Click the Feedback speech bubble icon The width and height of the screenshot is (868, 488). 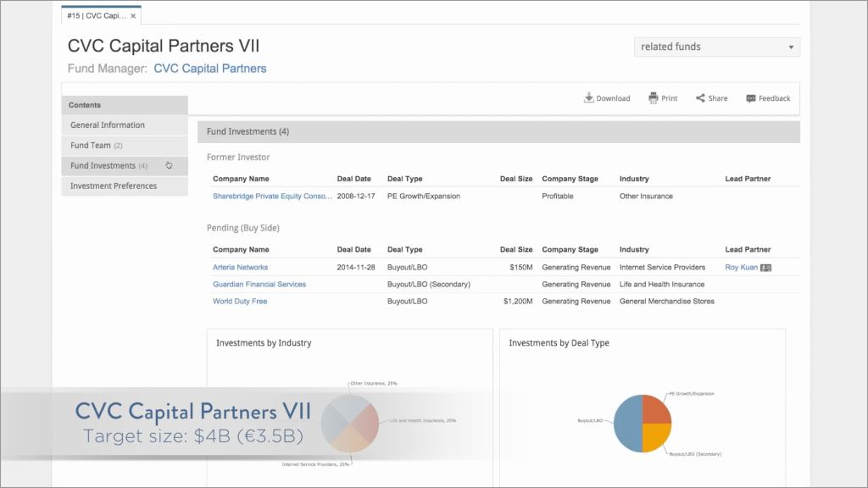pyautogui.click(x=751, y=98)
